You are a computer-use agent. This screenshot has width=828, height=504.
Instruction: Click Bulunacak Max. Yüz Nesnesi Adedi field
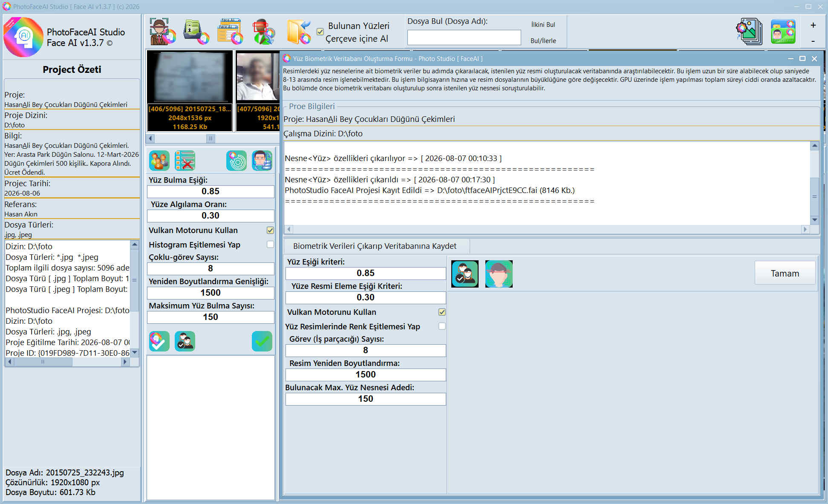pyautogui.click(x=366, y=399)
